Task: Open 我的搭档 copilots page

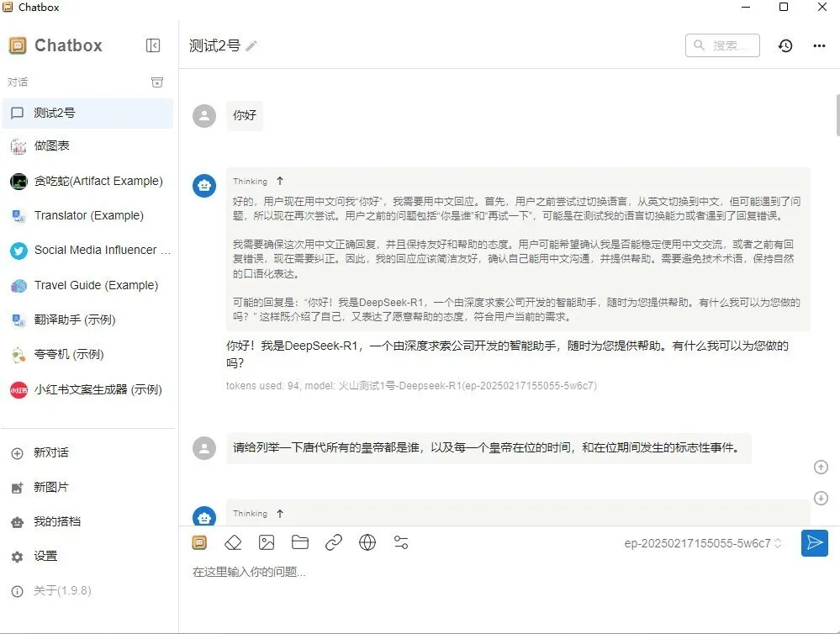Action: (x=87, y=521)
